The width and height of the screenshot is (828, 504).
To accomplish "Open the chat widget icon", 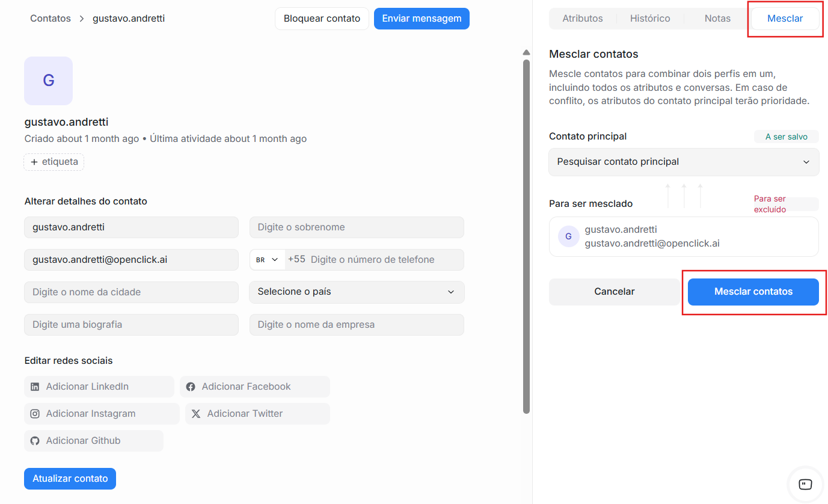I will point(805,484).
